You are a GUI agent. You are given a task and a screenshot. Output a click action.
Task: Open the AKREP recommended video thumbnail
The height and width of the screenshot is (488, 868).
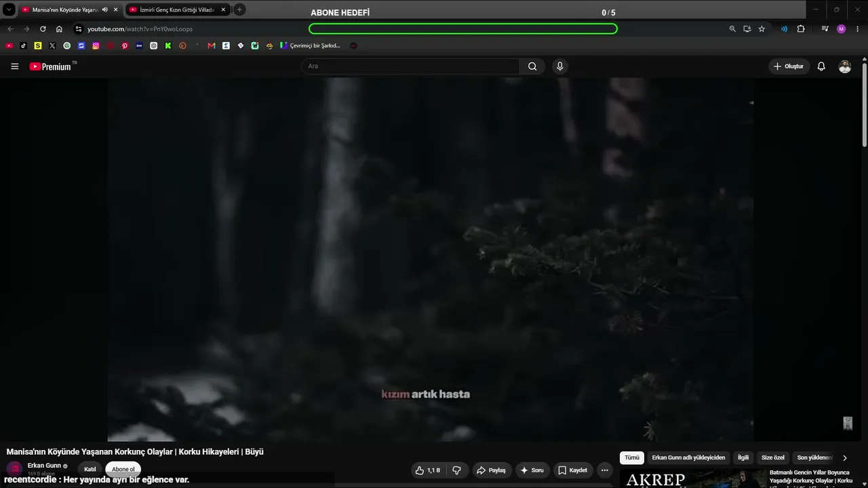point(692,478)
